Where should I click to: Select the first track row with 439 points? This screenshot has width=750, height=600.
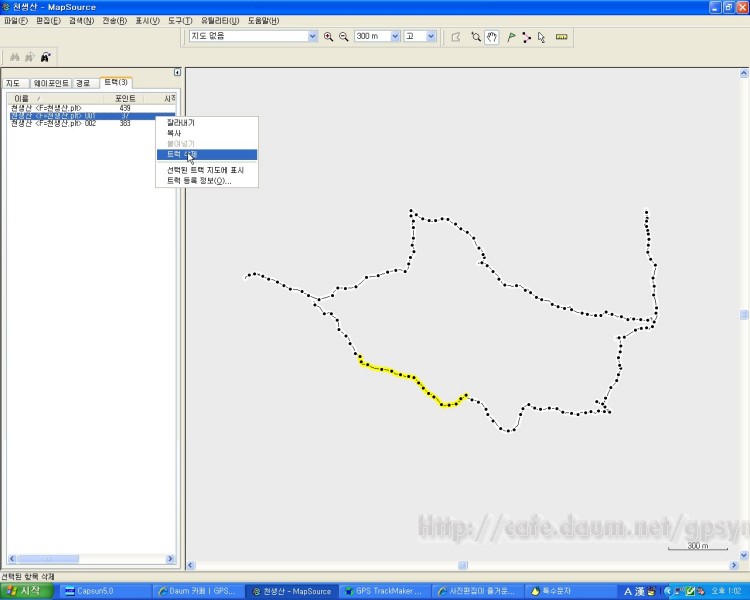coord(93,108)
